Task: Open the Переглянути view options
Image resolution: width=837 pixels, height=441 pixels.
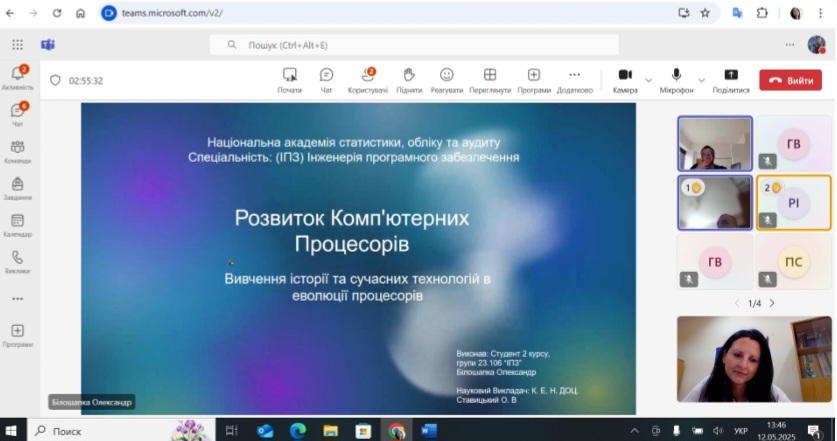Action: tap(490, 79)
